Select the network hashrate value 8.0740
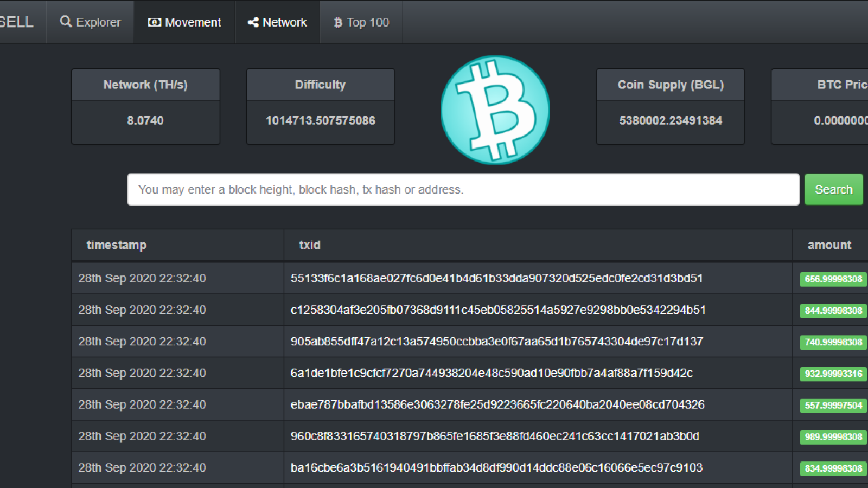 click(x=145, y=120)
